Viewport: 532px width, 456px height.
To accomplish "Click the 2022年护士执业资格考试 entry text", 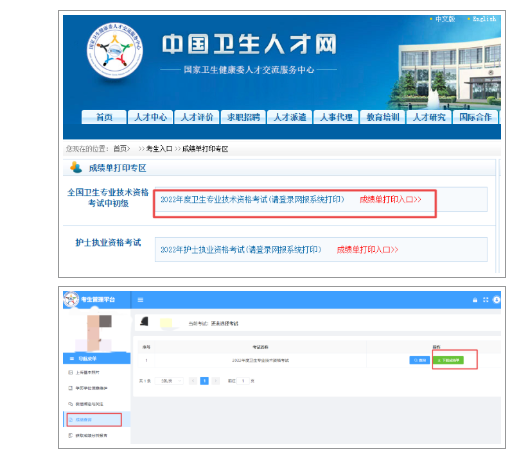I will click(241, 250).
